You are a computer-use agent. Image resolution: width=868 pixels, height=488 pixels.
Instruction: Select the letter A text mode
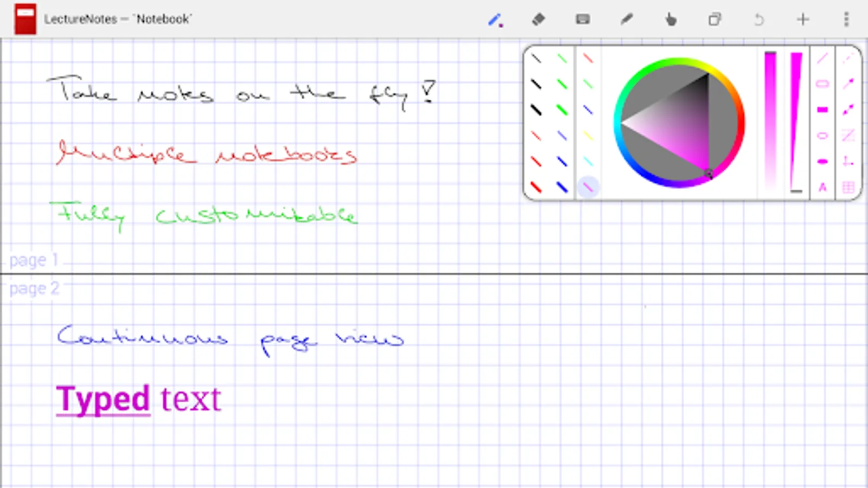click(822, 188)
